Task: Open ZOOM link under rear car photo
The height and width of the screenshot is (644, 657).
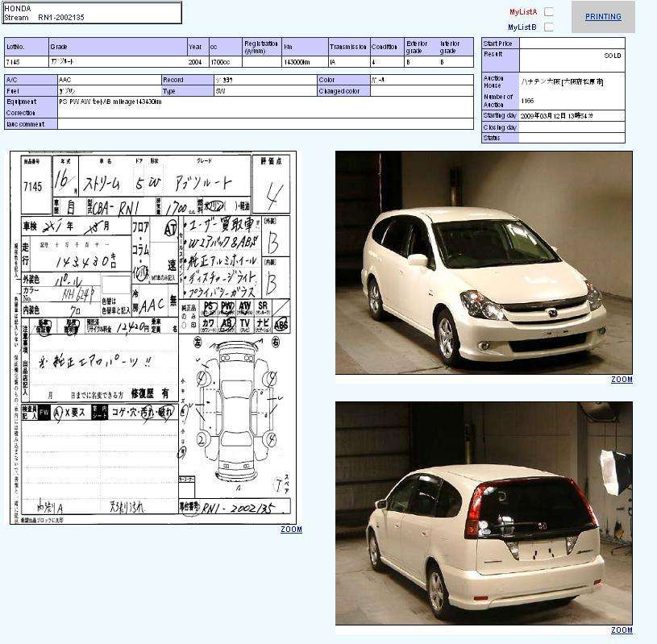Action: [622, 629]
